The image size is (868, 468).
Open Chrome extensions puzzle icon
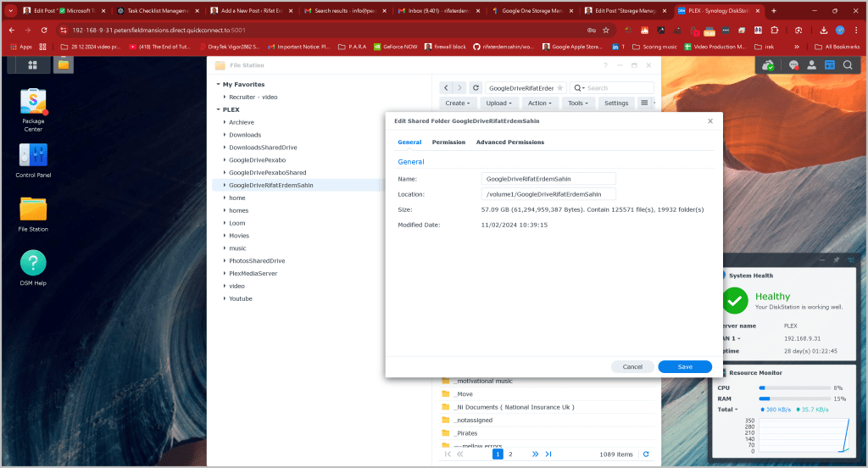point(775,31)
